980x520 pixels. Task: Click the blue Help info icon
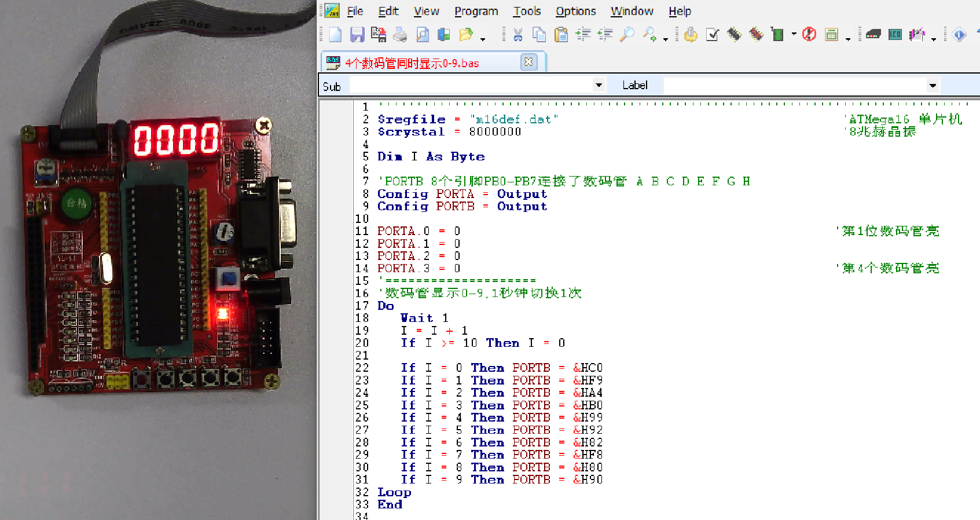coord(959,35)
